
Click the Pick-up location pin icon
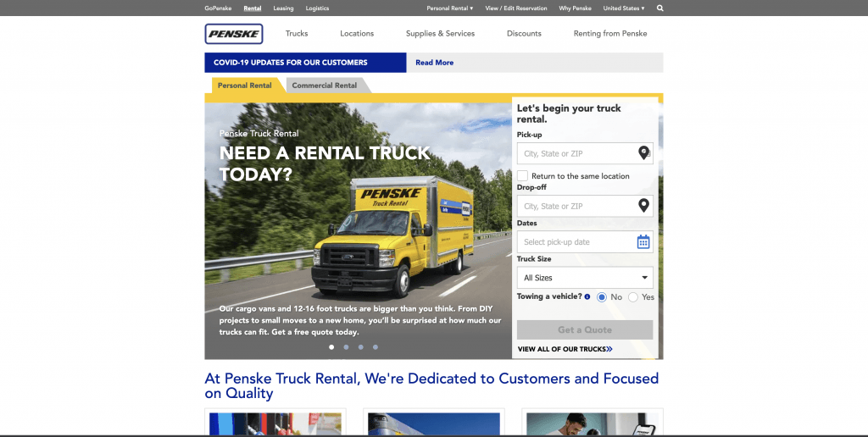click(x=643, y=153)
